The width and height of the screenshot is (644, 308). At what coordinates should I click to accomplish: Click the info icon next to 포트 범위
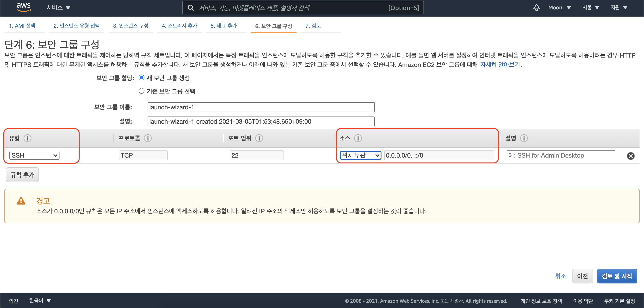(259, 138)
